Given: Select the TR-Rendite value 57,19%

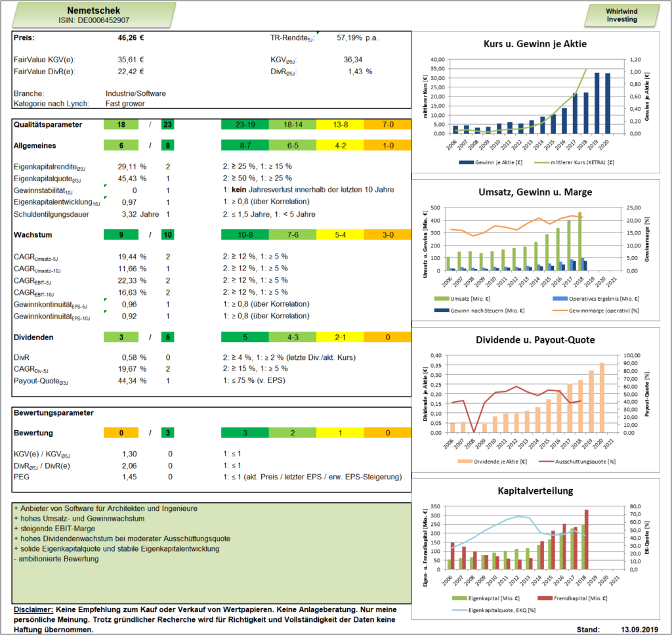Looking at the screenshot, I should click(349, 37).
